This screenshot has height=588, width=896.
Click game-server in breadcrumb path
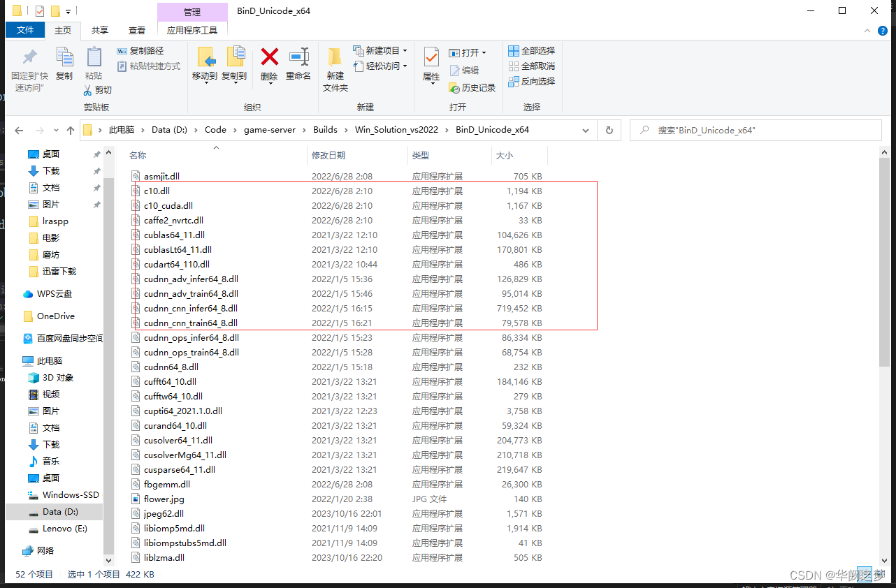(270, 130)
